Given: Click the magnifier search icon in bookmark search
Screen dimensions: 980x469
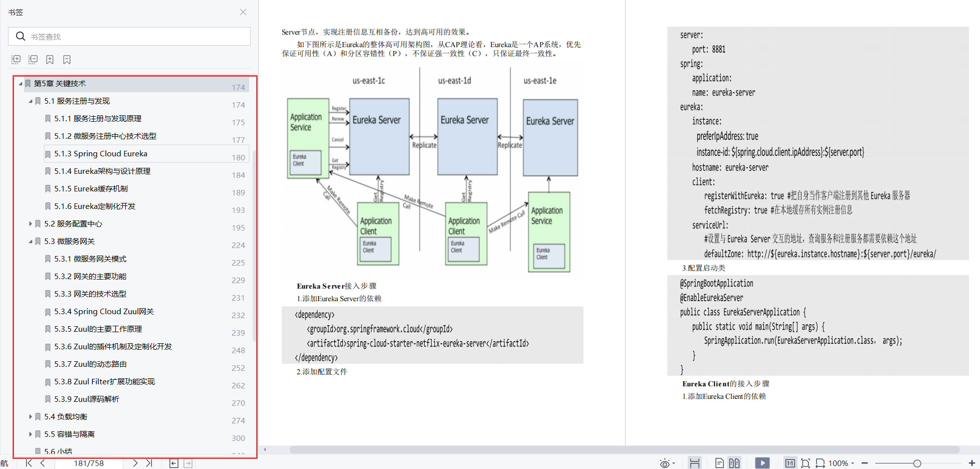Looking at the screenshot, I should 21,36.
